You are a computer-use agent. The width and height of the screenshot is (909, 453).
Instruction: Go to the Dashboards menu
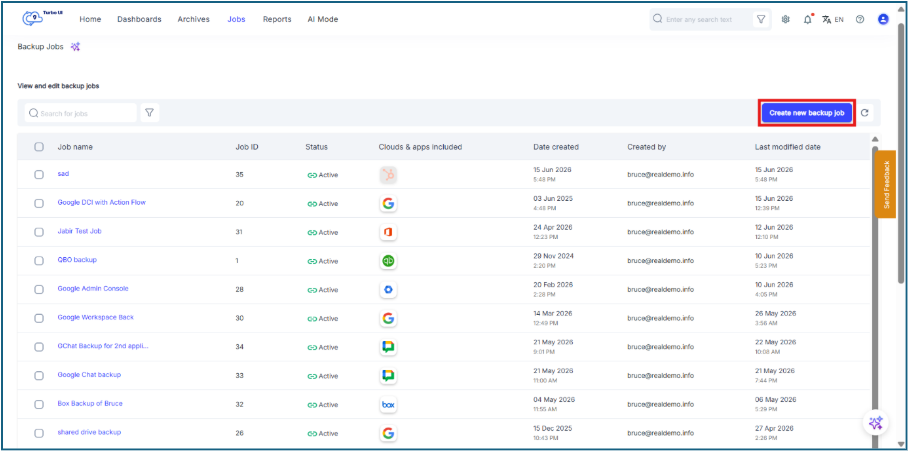[139, 19]
